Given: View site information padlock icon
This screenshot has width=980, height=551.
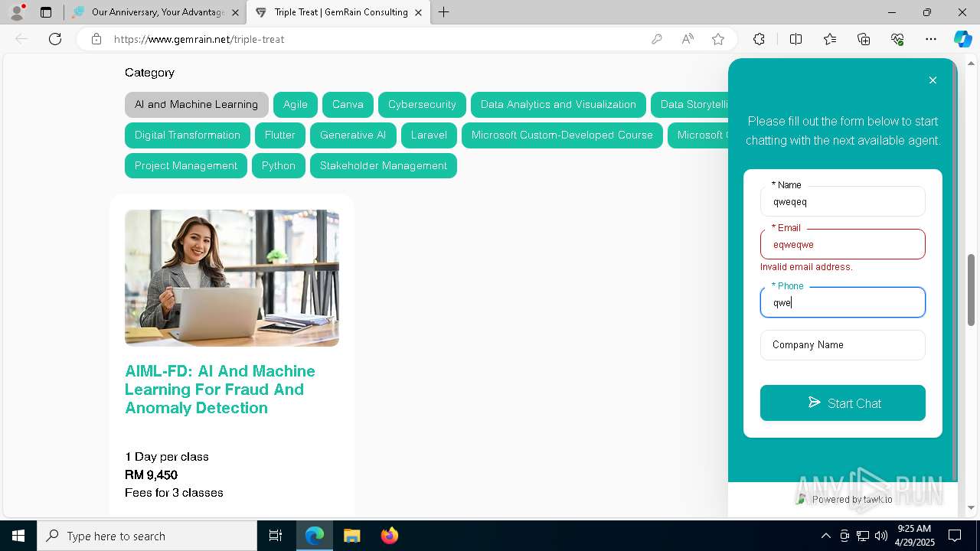Looking at the screenshot, I should [96, 39].
